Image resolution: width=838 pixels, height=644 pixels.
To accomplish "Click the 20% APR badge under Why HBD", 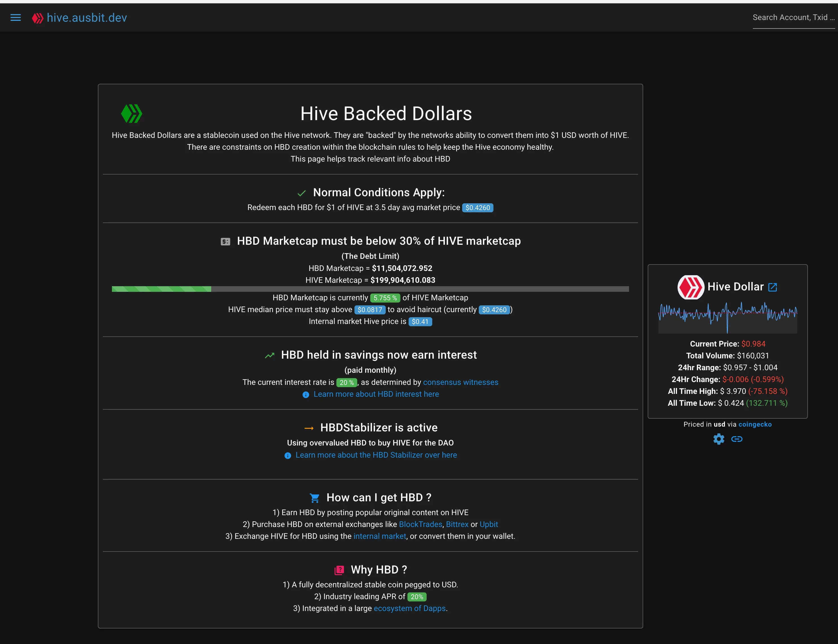I will (417, 597).
